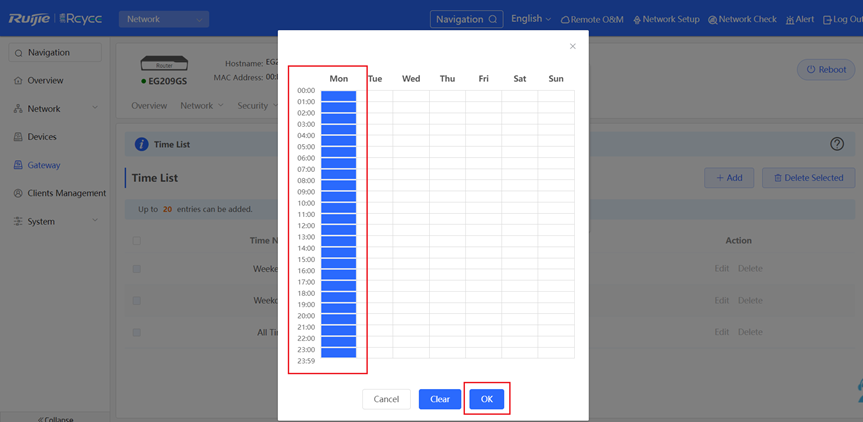Tick the third time entry checkbox
The width and height of the screenshot is (863, 422).
[x=137, y=332]
